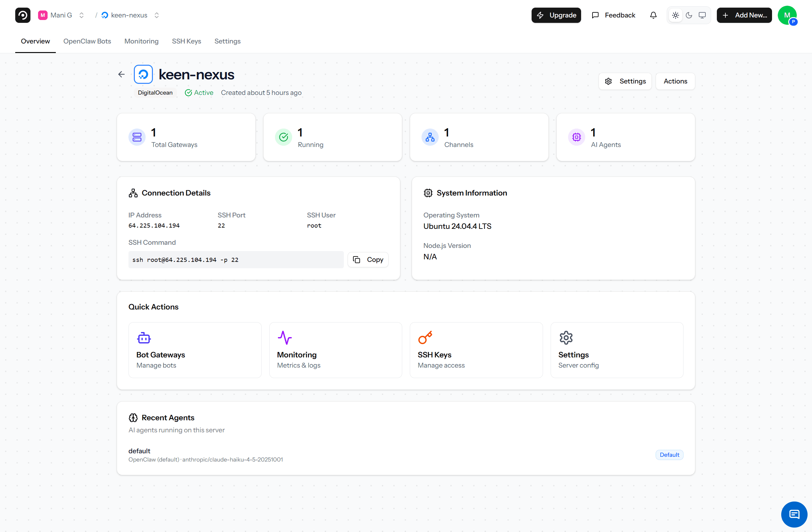The image size is (812, 532).
Task: Select the Bot Gateways robot icon
Action: click(144, 337)
